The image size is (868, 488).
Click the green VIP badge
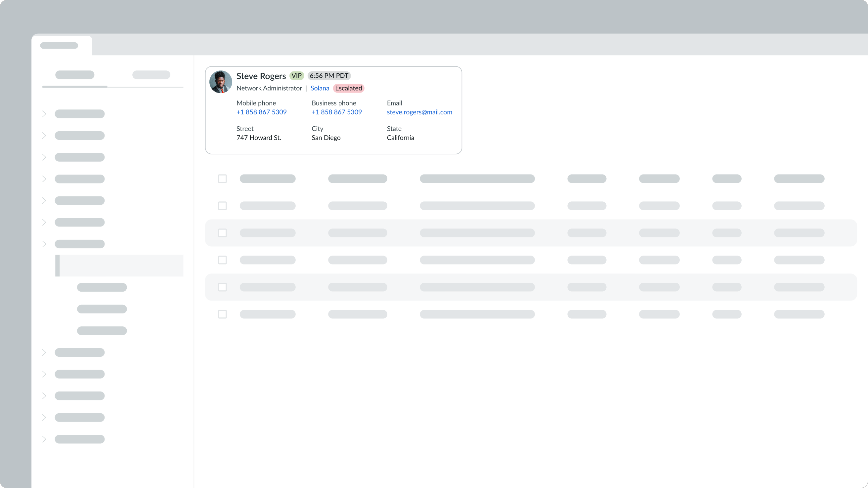(x=296, y=76)
